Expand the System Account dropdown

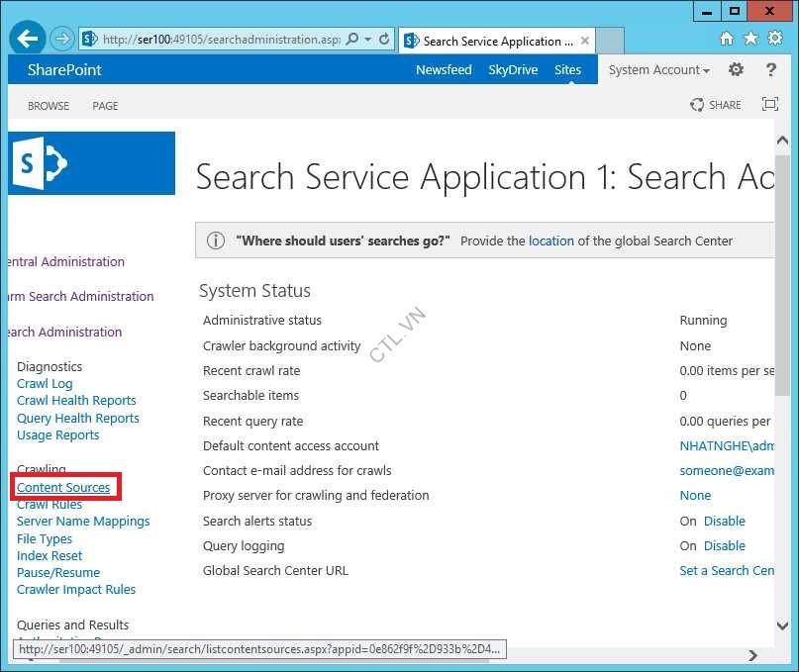(658, 70)
